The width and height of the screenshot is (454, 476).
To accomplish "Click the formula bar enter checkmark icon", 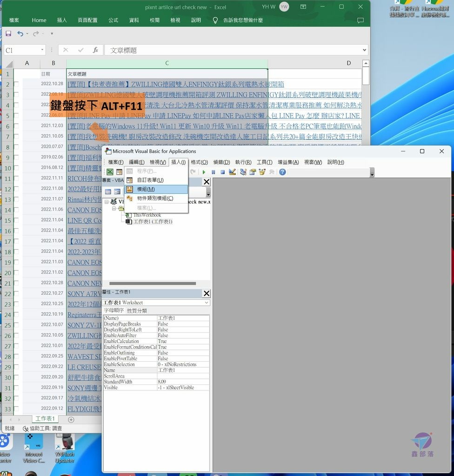I will point(80,50).
